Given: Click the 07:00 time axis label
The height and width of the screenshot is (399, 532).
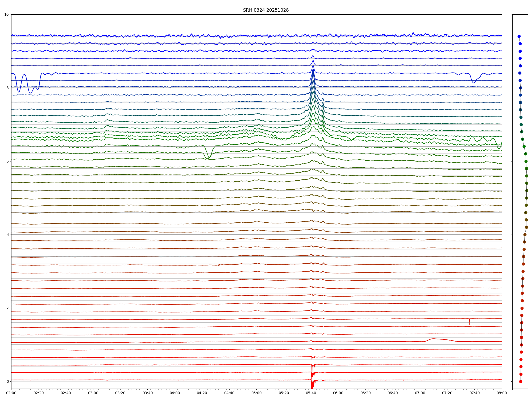Looking at the screenshot, I should pyautogui.click(x=420, y=393).
